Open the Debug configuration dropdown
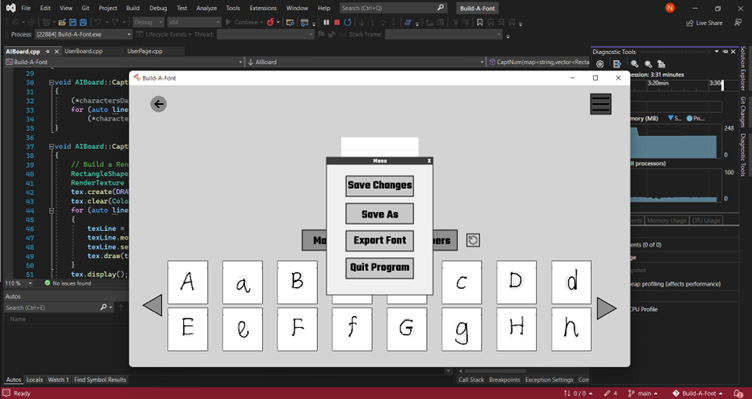The image size is (752, 399). (x=148, y=22)
